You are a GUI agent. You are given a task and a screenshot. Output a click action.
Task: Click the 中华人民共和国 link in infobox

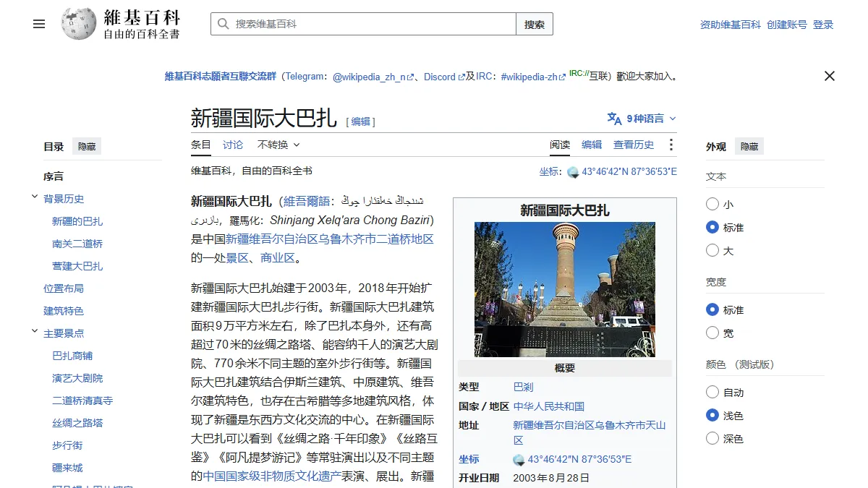point(549,406)
